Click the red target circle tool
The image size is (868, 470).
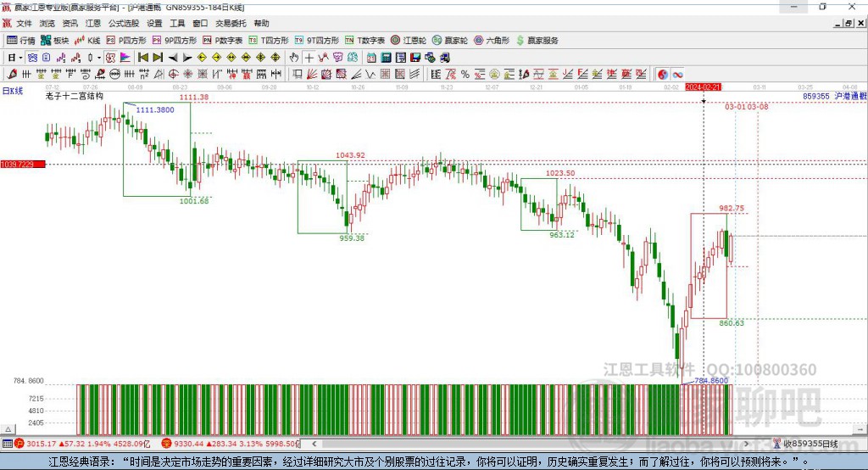point(173,75)
